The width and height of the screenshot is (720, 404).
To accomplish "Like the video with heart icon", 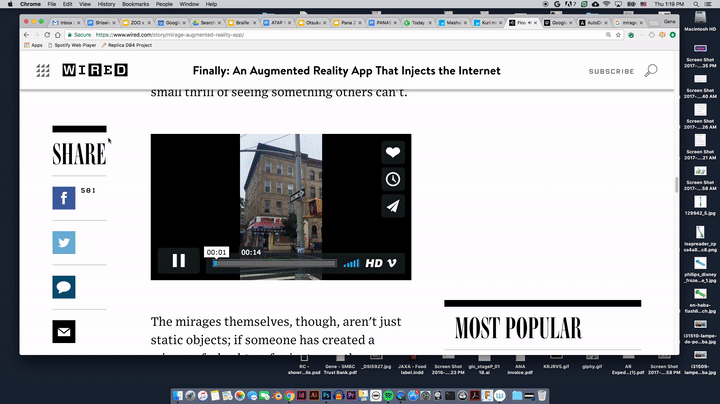I will [393, 153].
